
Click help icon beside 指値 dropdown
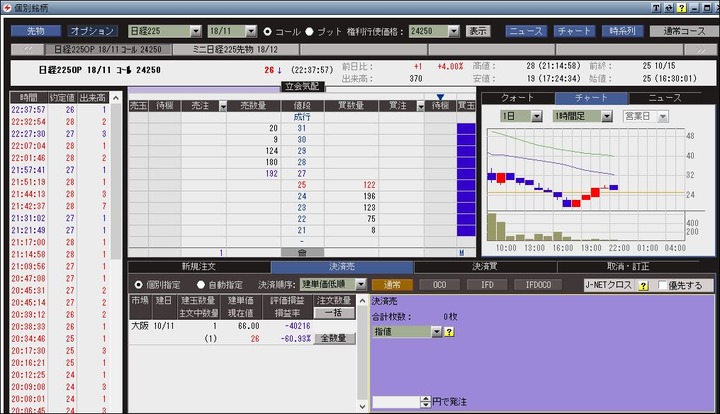(449, 332)
